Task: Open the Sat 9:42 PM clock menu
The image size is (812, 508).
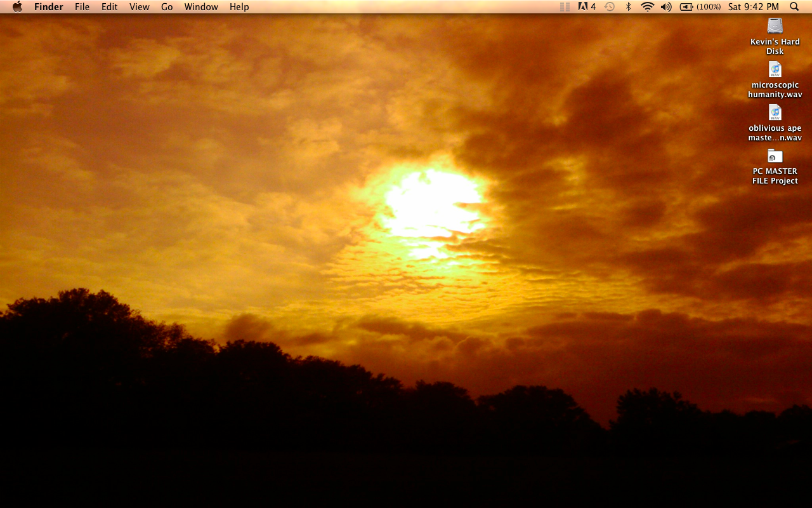Action: [753, 7]
